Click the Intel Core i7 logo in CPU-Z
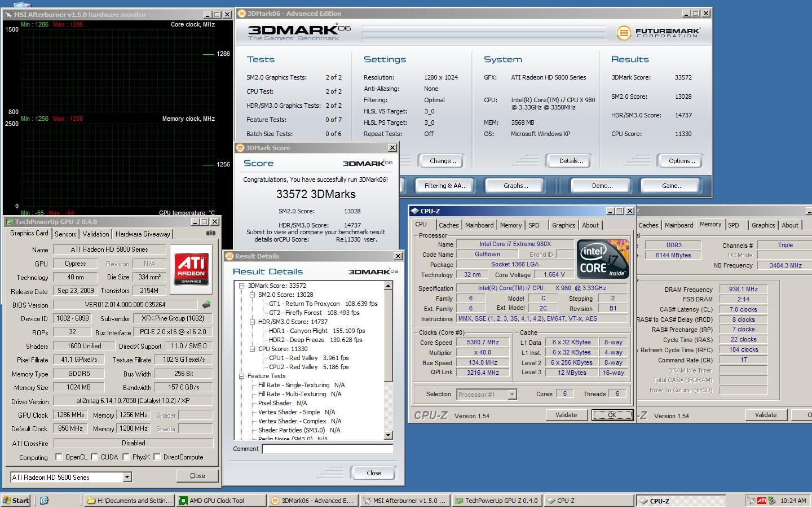Screen dimensions: 812x508 (603, 259)
